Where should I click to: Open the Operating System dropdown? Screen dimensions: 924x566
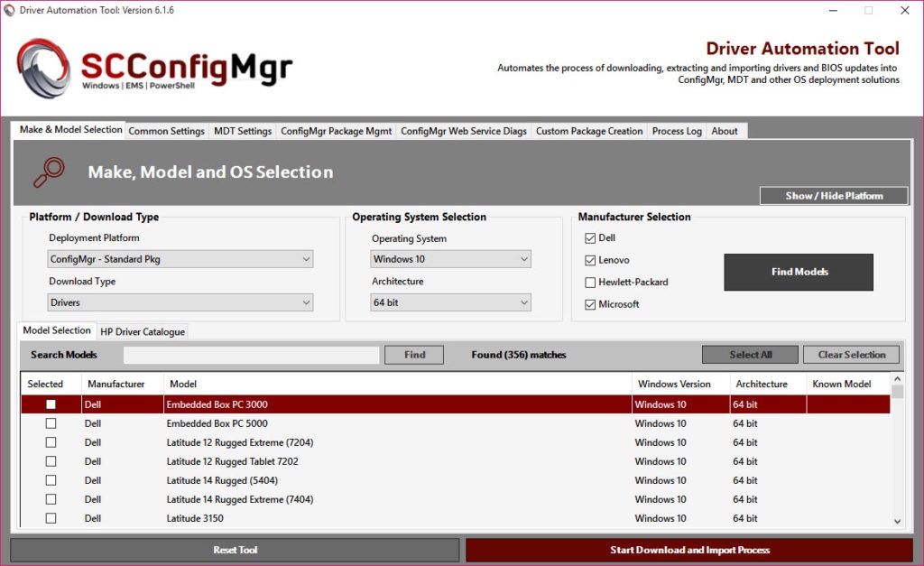(451, 259)
